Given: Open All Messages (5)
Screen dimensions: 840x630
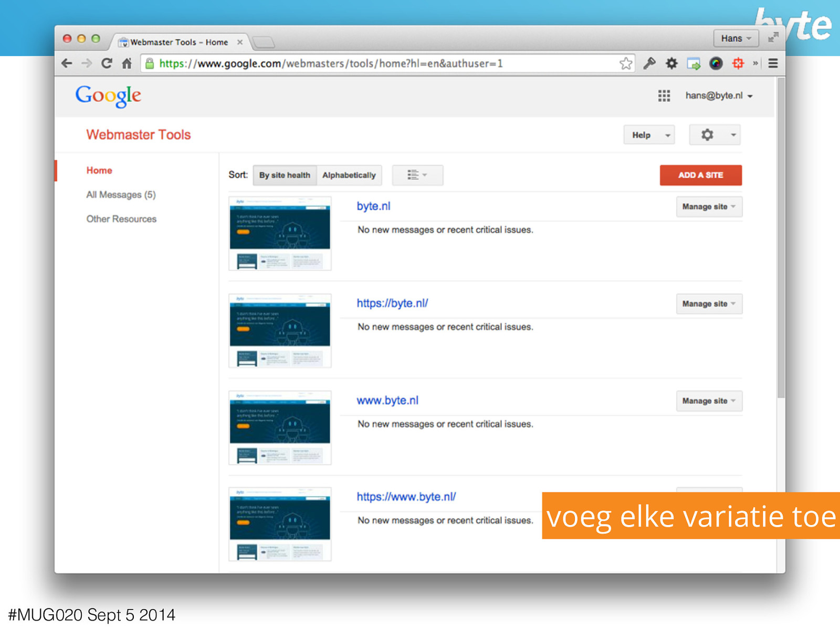Looking at the screenshot, I should tap(121, 195).
